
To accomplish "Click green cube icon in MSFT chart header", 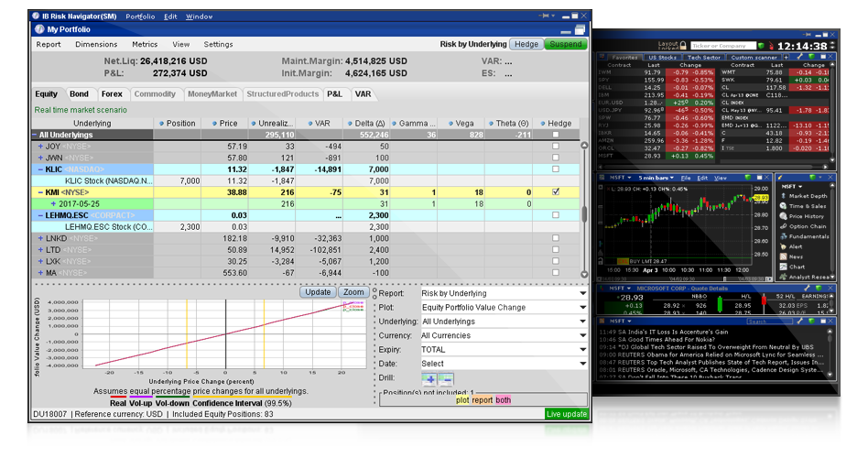I will [748, 178].
